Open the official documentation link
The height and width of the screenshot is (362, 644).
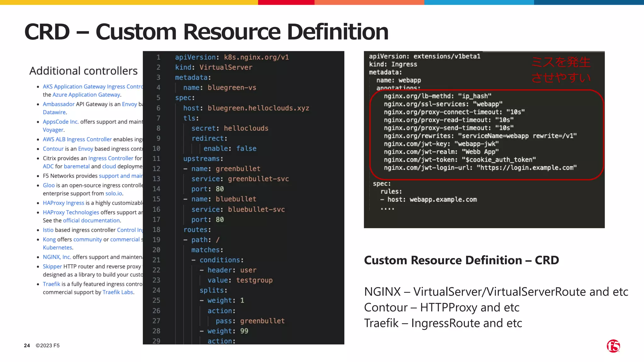91,220
